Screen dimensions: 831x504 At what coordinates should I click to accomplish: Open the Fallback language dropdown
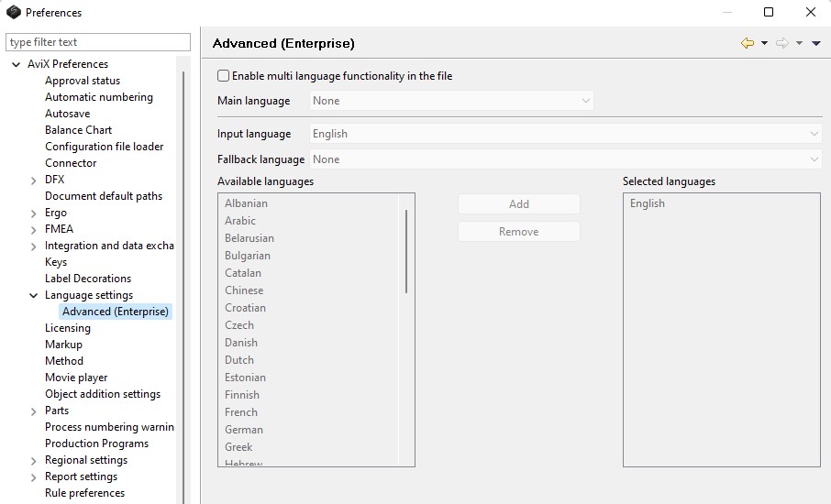[565, 159]
